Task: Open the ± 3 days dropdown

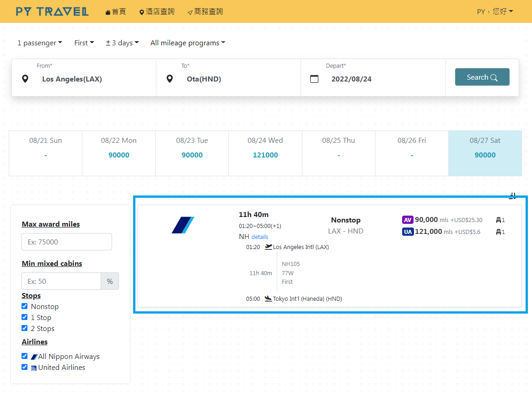Action: click(x=122, y=43)
